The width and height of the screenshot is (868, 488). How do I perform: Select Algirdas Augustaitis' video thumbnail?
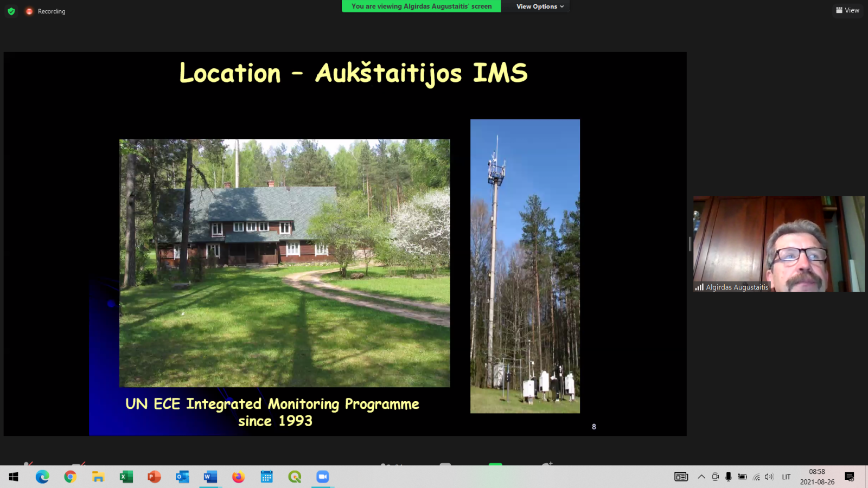pos(778,244)
